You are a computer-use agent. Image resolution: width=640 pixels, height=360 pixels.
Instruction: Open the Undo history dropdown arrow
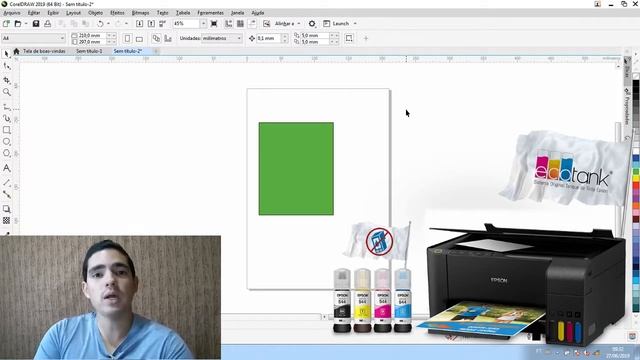click(109, 24)
